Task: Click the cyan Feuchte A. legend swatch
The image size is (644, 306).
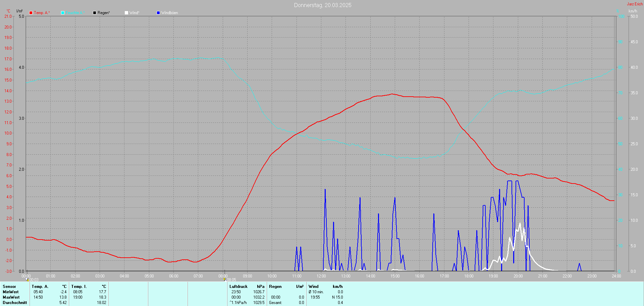Action: (63, 13)
